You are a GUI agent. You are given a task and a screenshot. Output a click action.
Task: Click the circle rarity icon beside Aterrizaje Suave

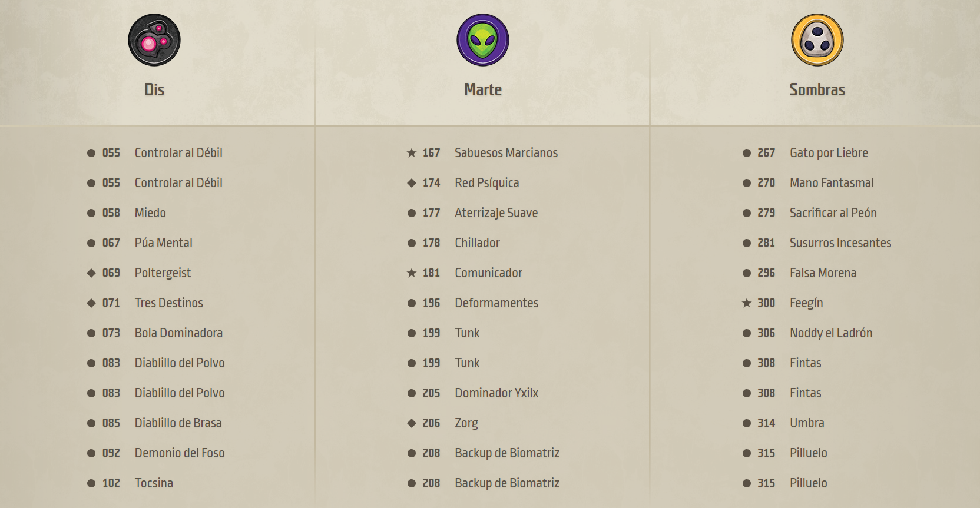[x=412, y=213]
